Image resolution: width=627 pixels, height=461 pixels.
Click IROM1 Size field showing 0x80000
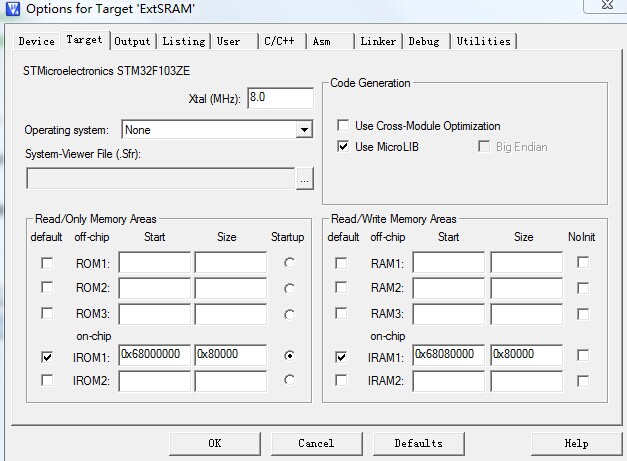pos(231,355)
